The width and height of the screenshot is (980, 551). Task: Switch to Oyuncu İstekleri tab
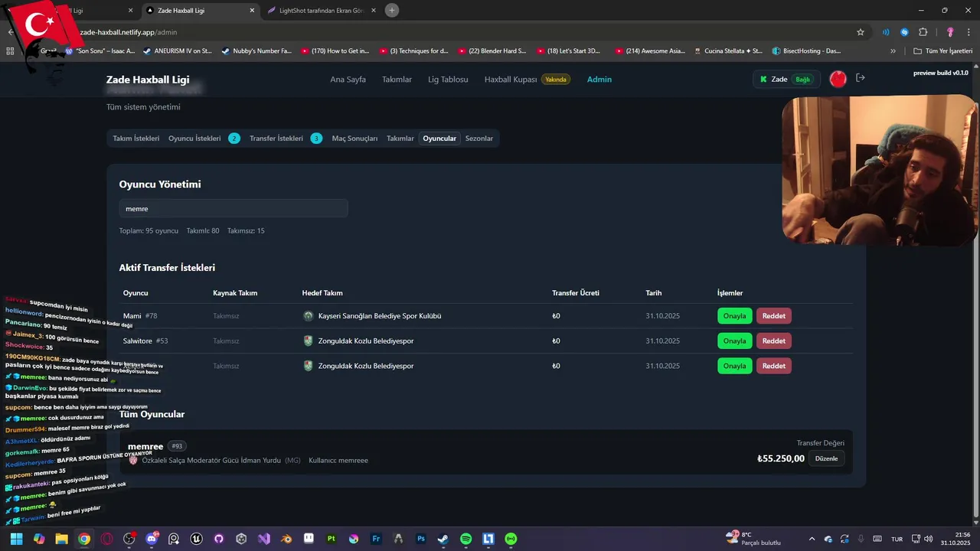tap(194, 139)
